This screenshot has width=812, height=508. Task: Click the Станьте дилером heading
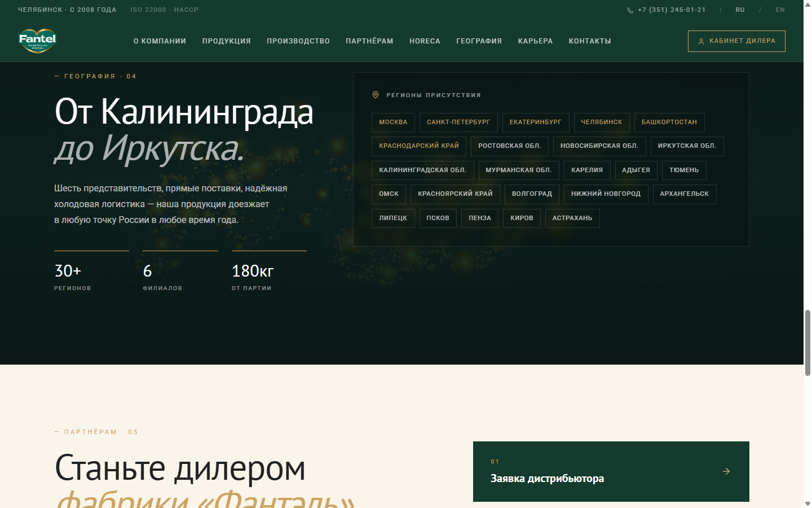180,468
